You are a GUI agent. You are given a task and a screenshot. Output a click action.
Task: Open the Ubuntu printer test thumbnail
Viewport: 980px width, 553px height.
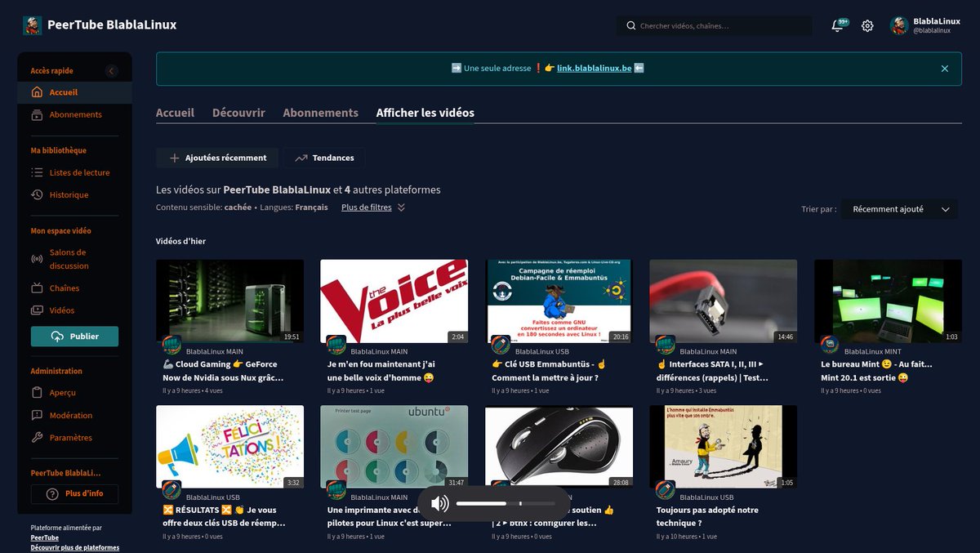tap(394, 447)
